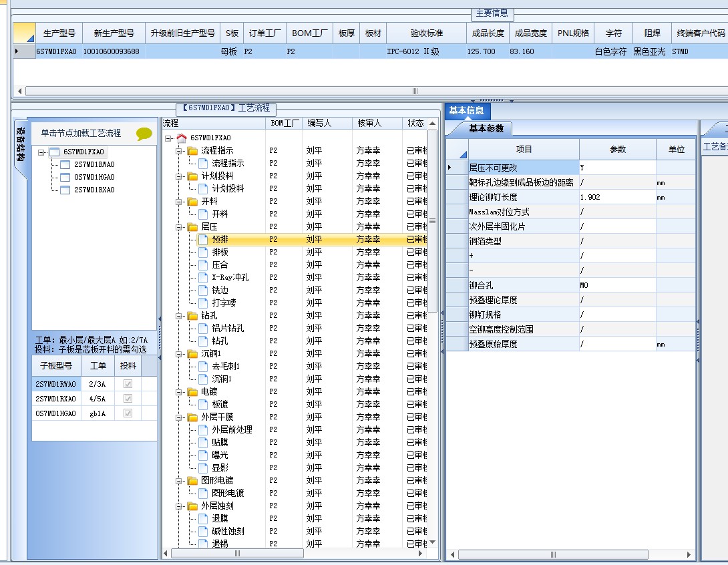The width and height of the screenshot is (728, 565).
Task: Collapse the 6S7MD1FXA0 process flow root node
Action: (168, 138)
